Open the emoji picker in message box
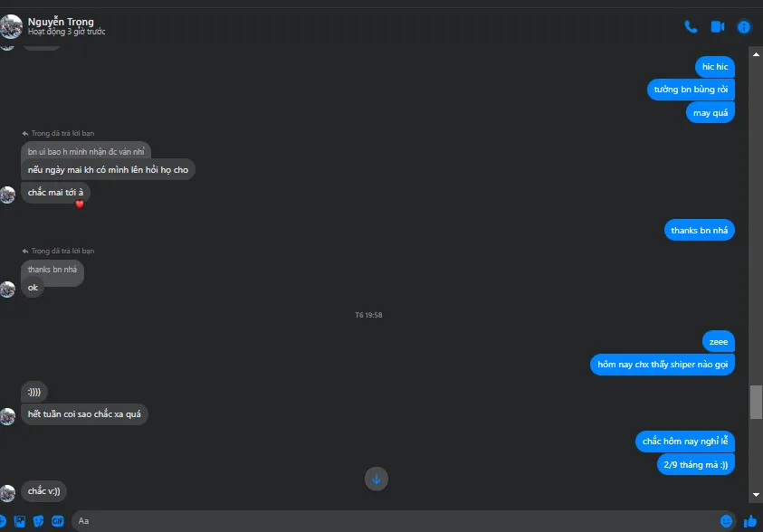 pos(726,521)
